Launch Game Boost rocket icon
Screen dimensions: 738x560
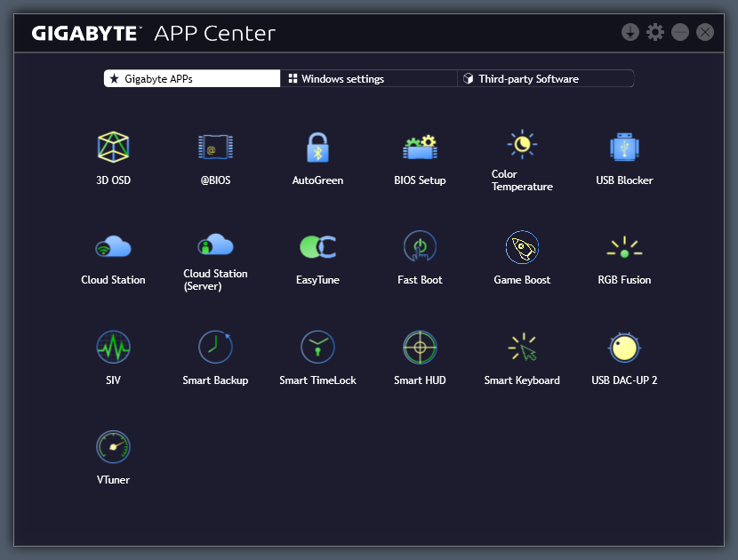(522, 246)
